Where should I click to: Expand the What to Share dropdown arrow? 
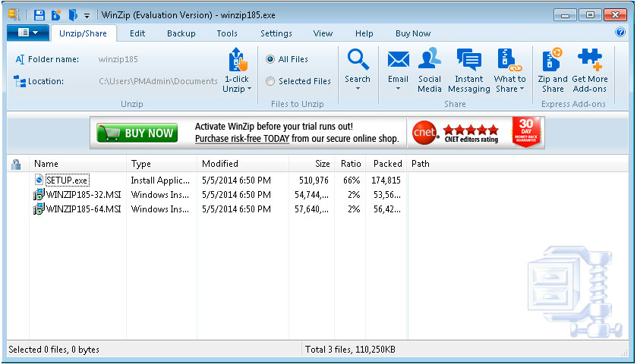click(522, 89)
